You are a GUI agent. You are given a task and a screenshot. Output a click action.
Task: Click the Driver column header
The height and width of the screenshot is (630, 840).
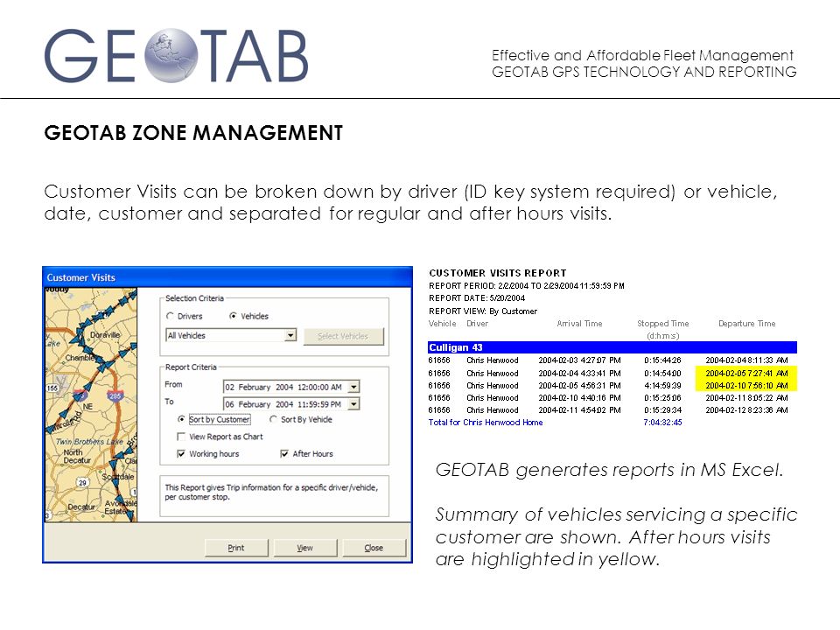click(478, 324)
